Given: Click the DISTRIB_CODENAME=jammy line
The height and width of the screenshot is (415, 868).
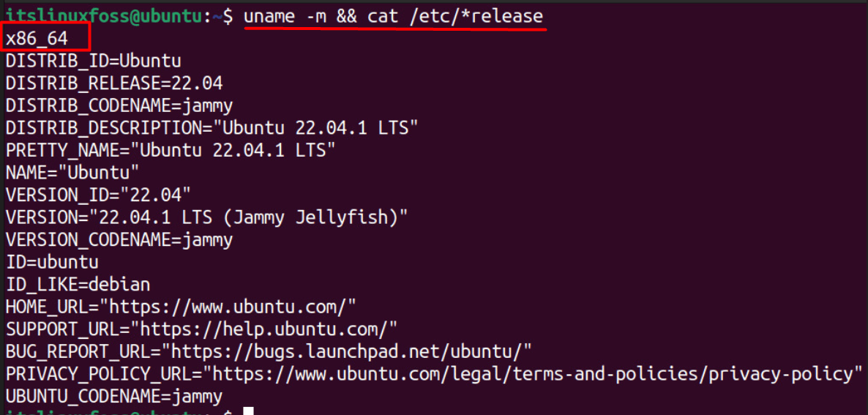Looking at the screenshot, I should click(119, 105).
